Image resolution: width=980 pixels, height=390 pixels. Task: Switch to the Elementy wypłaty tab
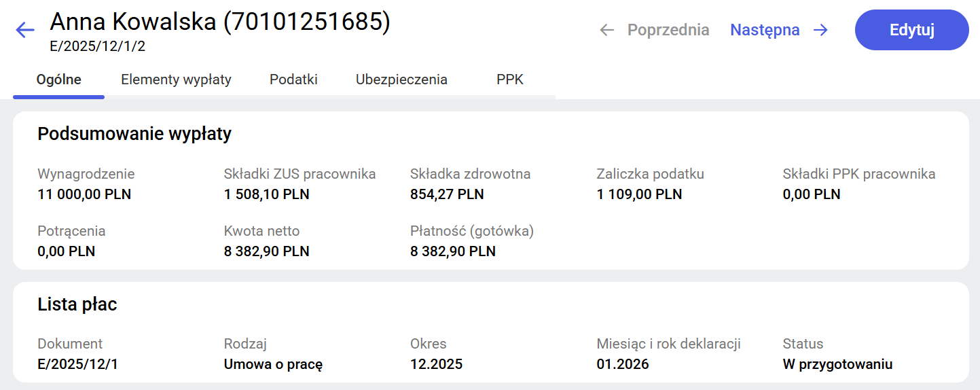(x=176, y=79)
